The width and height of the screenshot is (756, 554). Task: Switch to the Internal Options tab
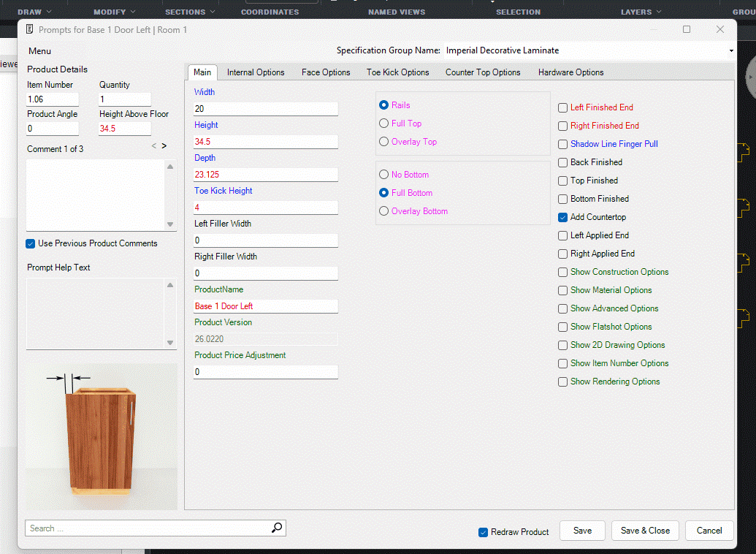point(256,72)
